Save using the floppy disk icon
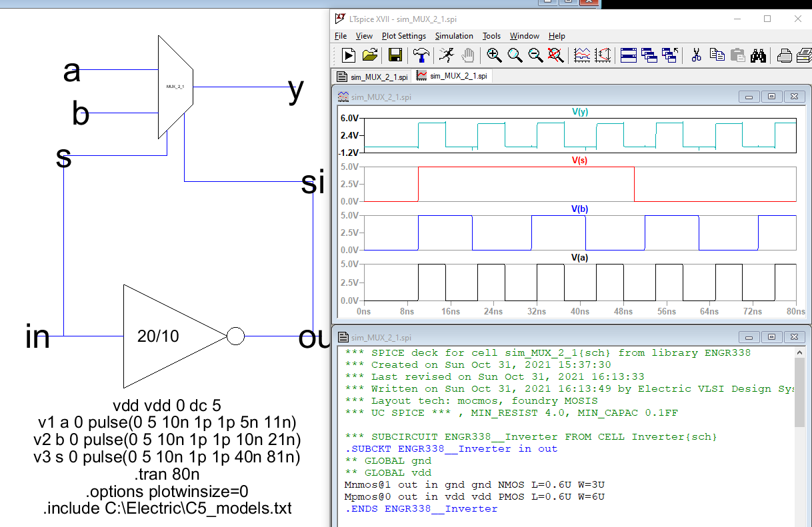The width and height of the screenshot is (812, 527). pyautogui.click(x=395, y=55)
